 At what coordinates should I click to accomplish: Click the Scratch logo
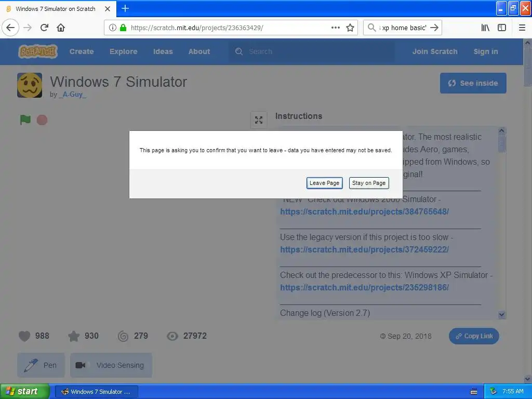(37, 51)
